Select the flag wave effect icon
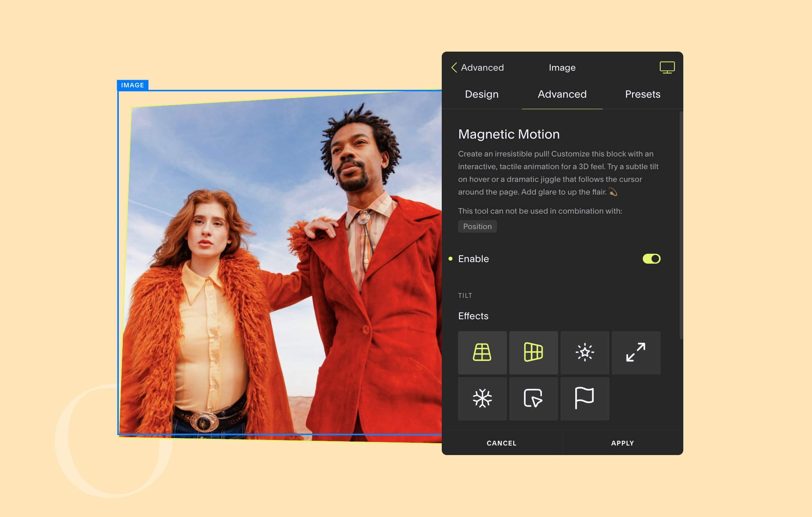Viewport: 812px width, 517px height. tap(584, 399)
